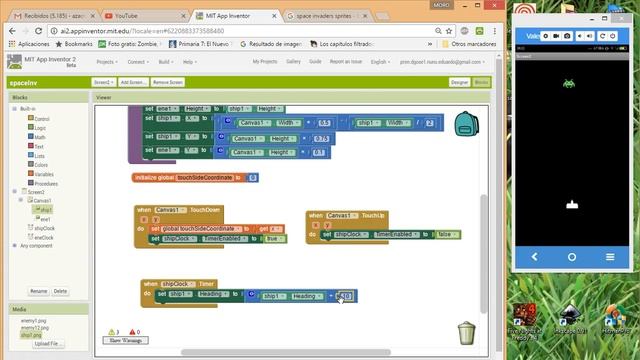Image resolution: width=640 pixels, height=360 pixels.
Task: Click the emulator screenshot camera icon
Action: pos(567,36)
